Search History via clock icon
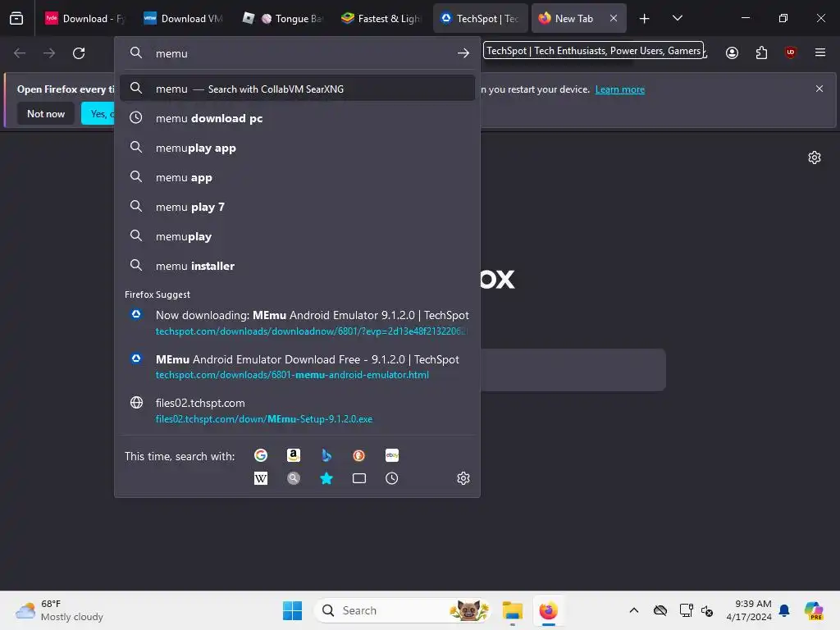The width and height of the screenshot is (840, 630). (391, 478)
